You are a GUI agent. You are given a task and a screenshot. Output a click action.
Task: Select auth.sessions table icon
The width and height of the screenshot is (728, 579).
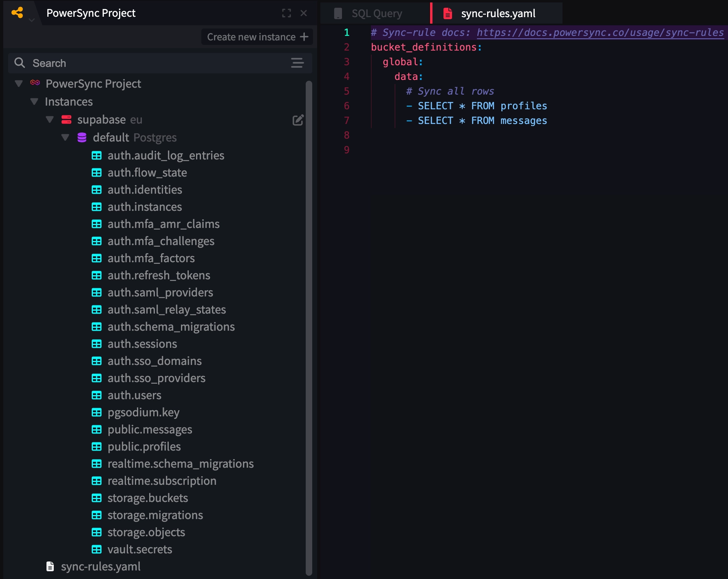coord(97,344)
